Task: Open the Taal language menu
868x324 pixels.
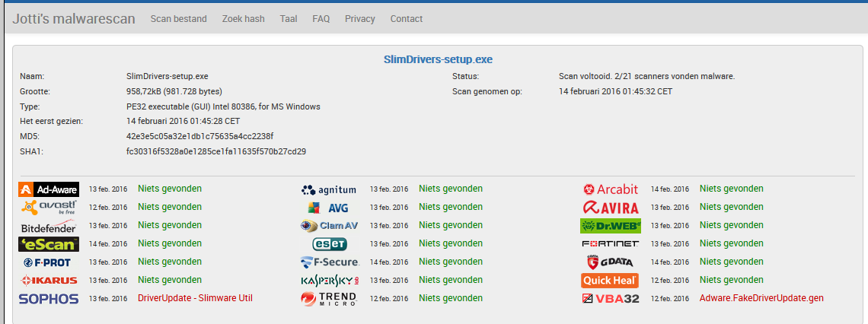Action: click(x=289, y=19)
